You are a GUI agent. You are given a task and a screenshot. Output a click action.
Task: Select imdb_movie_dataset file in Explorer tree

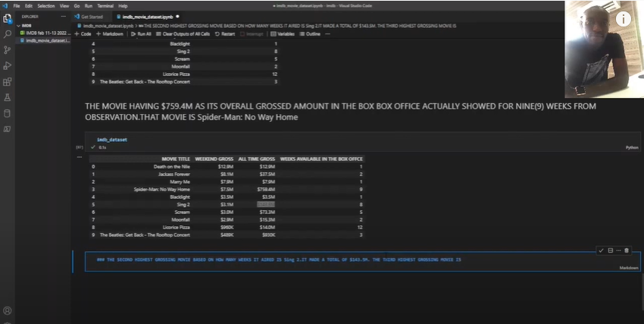click(x=47, y=41)
